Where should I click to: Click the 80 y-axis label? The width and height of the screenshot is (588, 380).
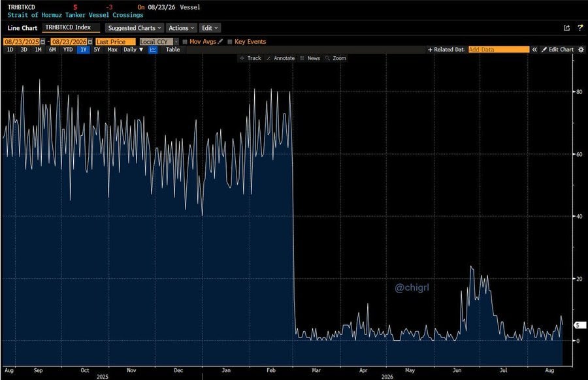point(580,92)
